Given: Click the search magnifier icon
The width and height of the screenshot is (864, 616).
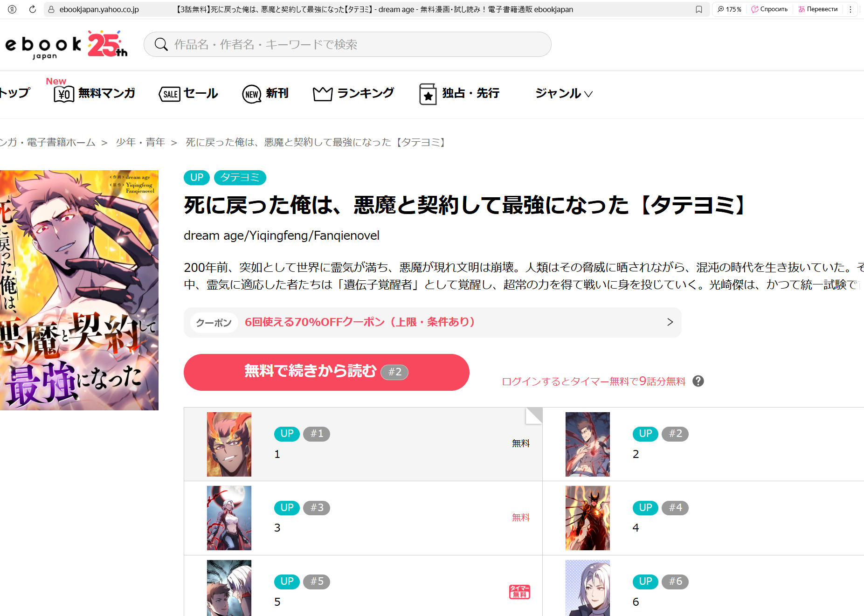Looking at the screenshot, I should (161, 44).
